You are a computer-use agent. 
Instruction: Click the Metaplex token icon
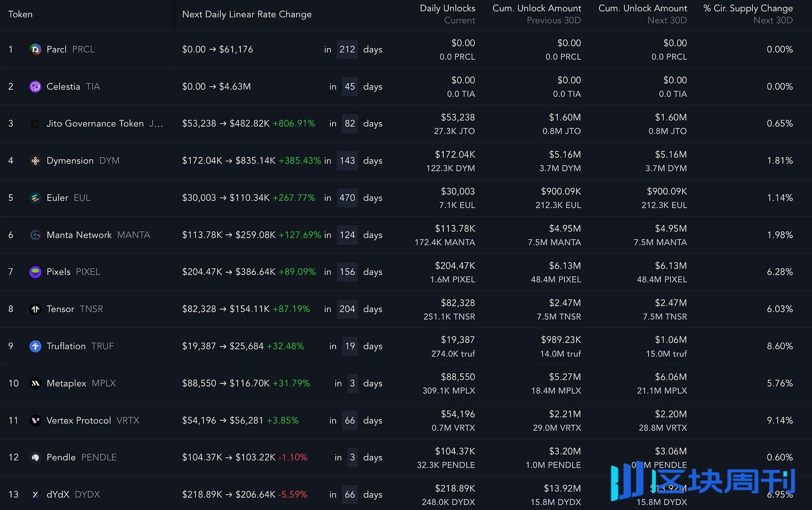pos(35,383)
